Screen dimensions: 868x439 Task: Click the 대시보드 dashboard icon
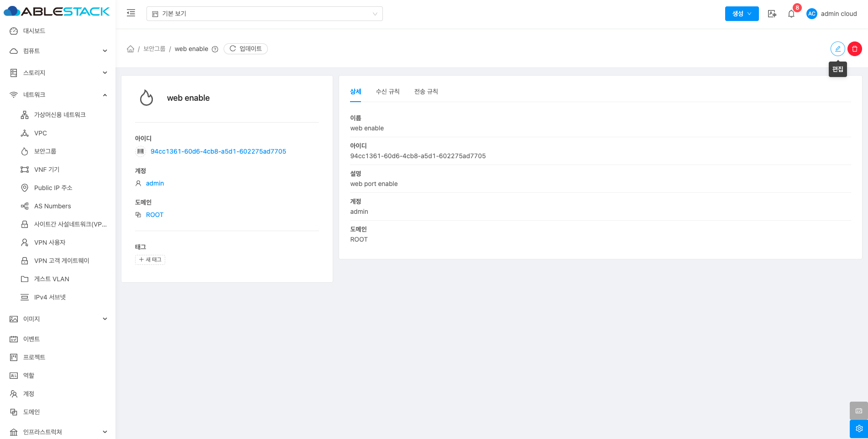(x=14, y=31)
